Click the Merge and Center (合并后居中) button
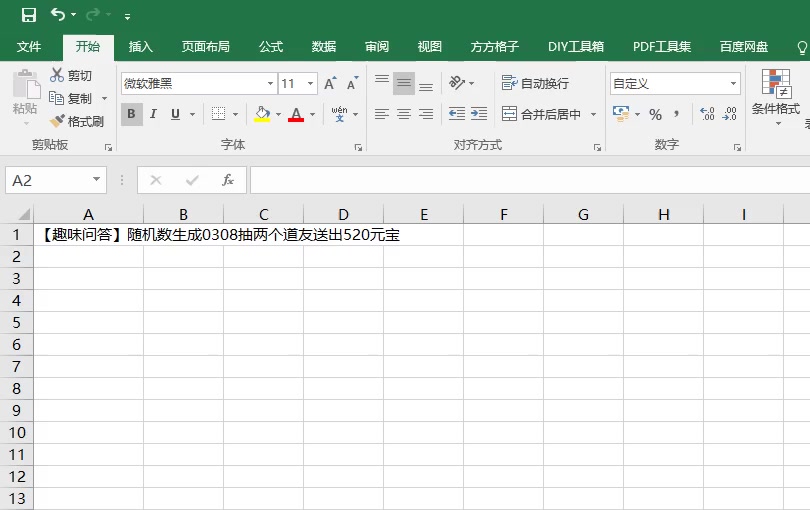This screenshot has width=810, height=510. pyautogui.click(x=541, y=114)
